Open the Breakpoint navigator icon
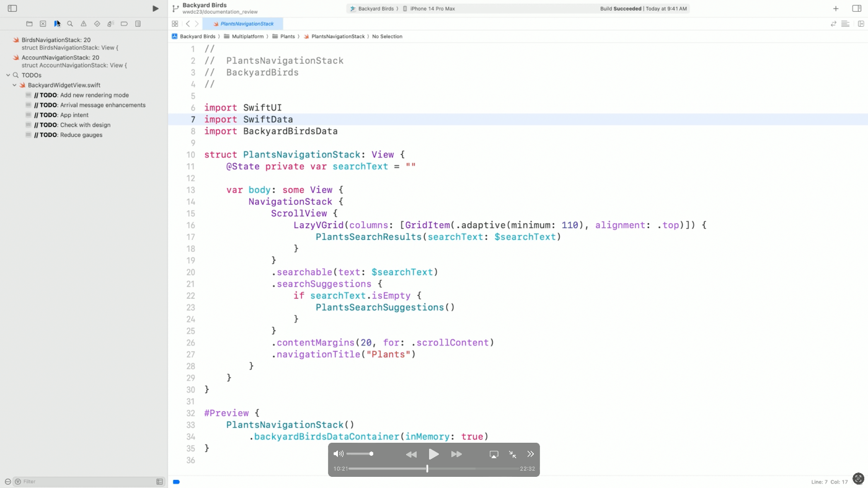The width and height of the screenshot is (868, 488). pyautogui.click(x=124, y=24)
